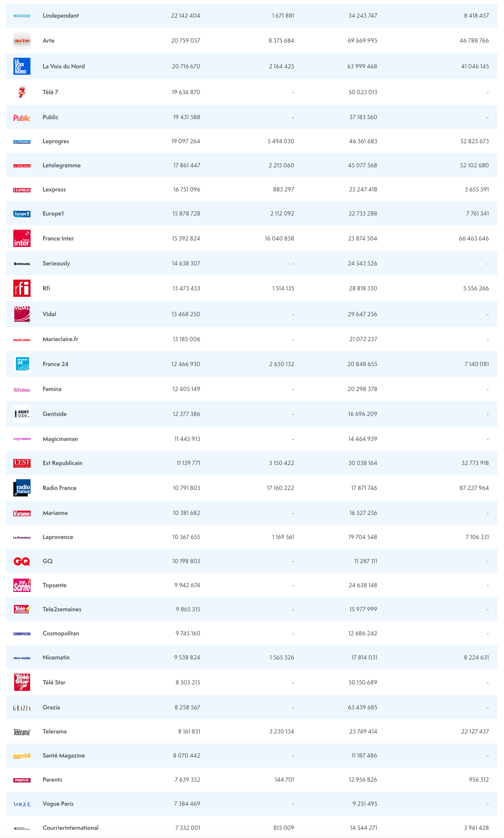Screen dimensions: 504x838
Task: Click the Est Republicain name
Action: pyautogui.click(x=62, y=463)
